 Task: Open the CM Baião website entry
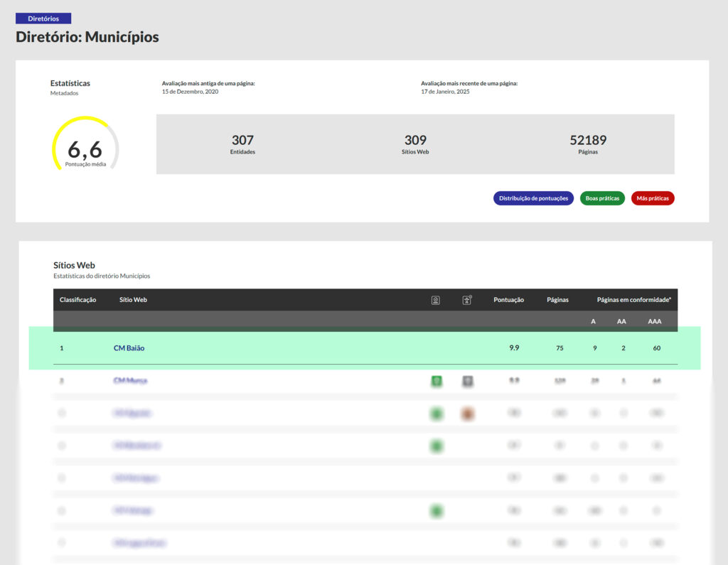[x=129, y=348]
